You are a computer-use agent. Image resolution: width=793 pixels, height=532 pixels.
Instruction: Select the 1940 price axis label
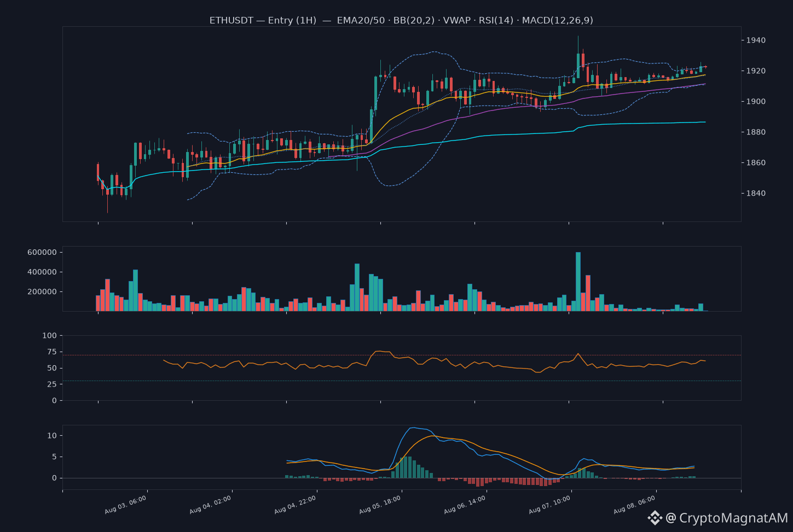(x=756, y=40)
